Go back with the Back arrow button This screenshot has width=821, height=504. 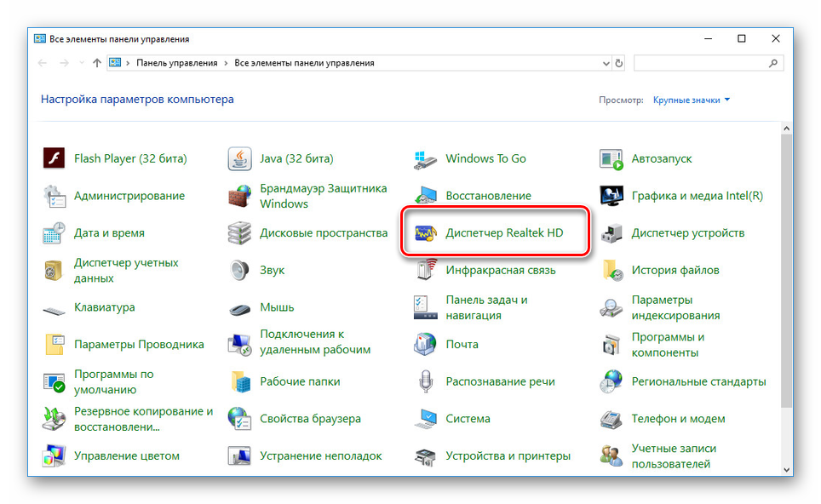coord(43,63)
